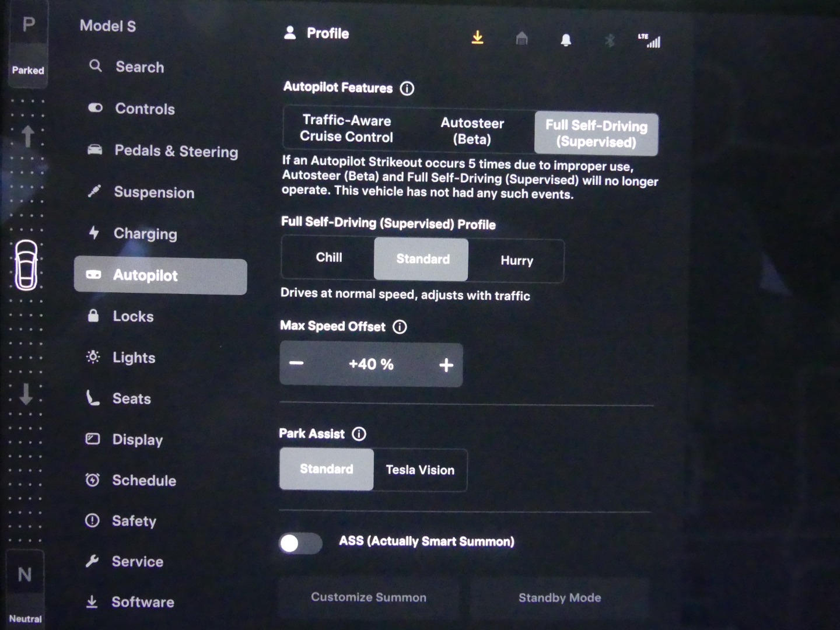Increase Max Speed Offset with plus button
840x630 pixels.
point(446,365)
